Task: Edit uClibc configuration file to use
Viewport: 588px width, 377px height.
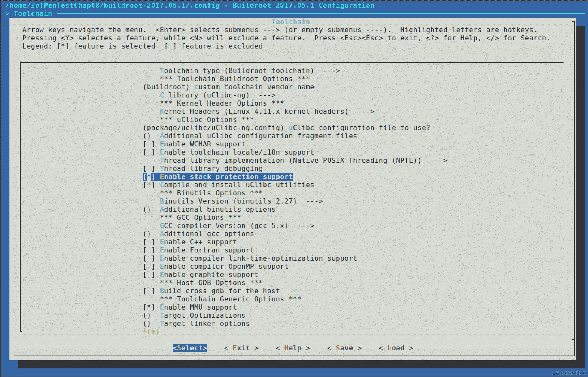Action: (286, 128)
